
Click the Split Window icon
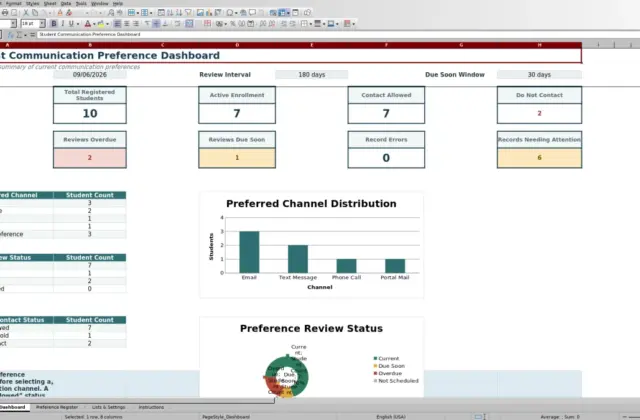coord(295,13)
